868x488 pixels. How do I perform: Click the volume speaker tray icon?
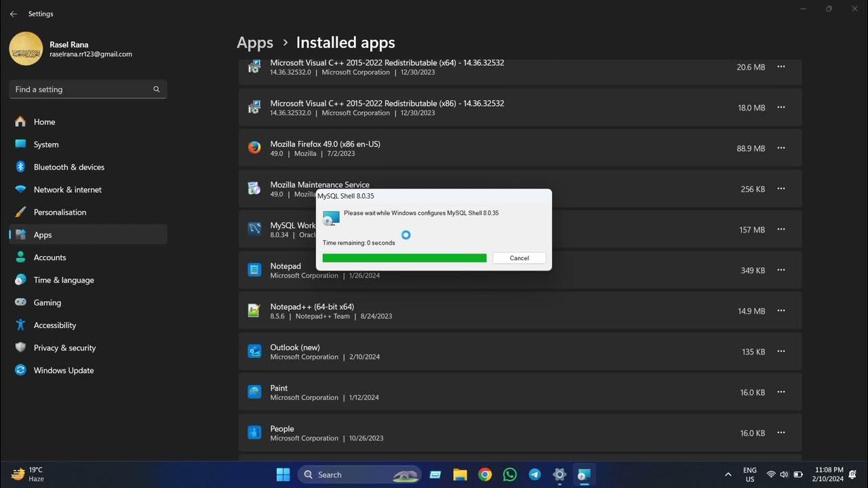(x=784, y=474)
